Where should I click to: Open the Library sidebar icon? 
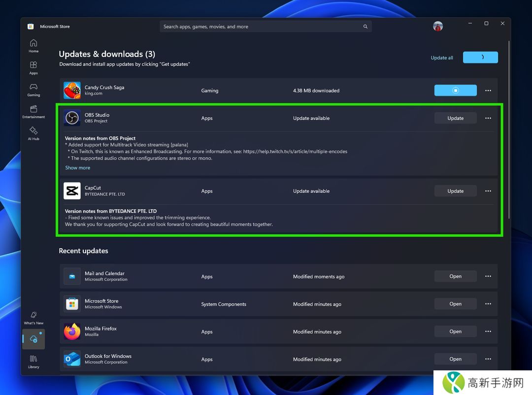33,362
